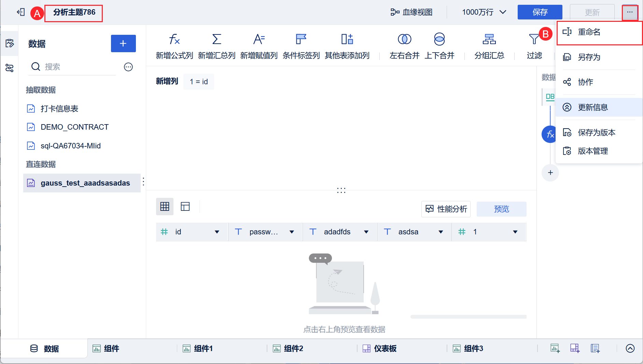Screen dimensions: 643x364
Task: Click the DB source step node
Action: 549,97
